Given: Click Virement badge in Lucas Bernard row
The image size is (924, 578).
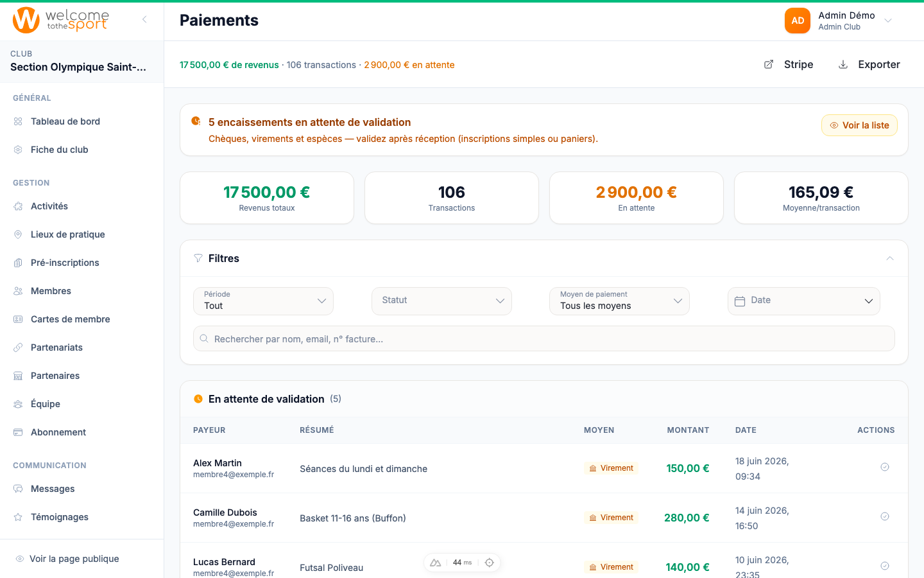Looking at the screenshot, I should 611,567.
